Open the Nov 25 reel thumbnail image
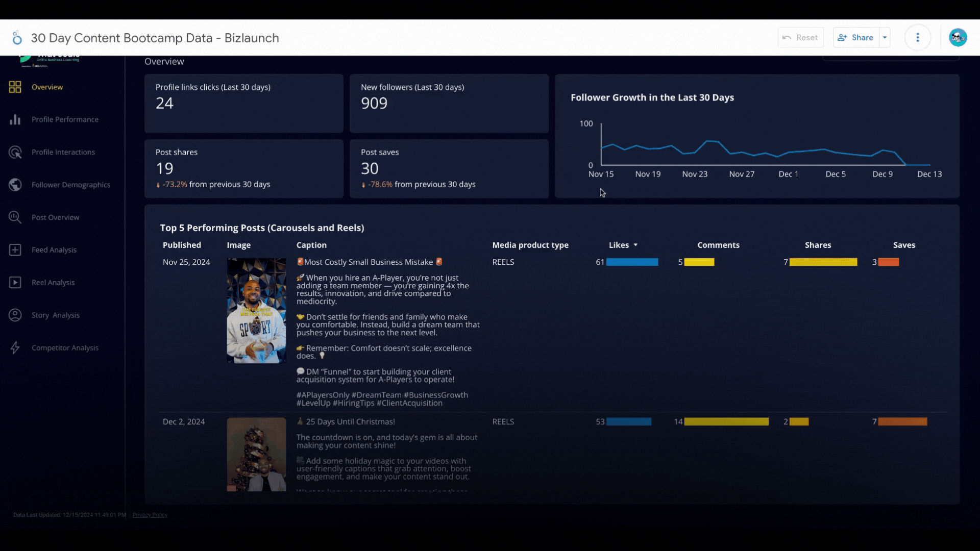The height and width of the screenshot is (551, 980). 256,311
